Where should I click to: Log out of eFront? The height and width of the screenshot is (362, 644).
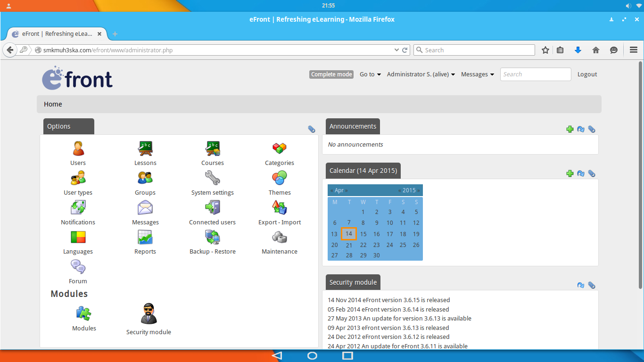point(587,74)
